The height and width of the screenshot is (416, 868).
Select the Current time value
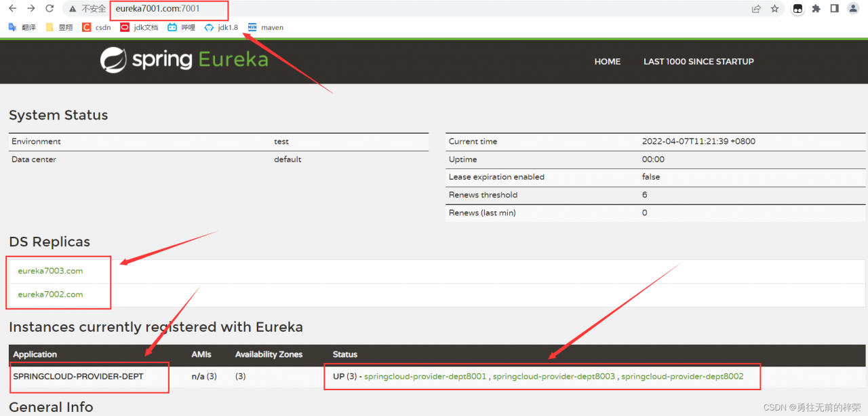click(698, 142)
